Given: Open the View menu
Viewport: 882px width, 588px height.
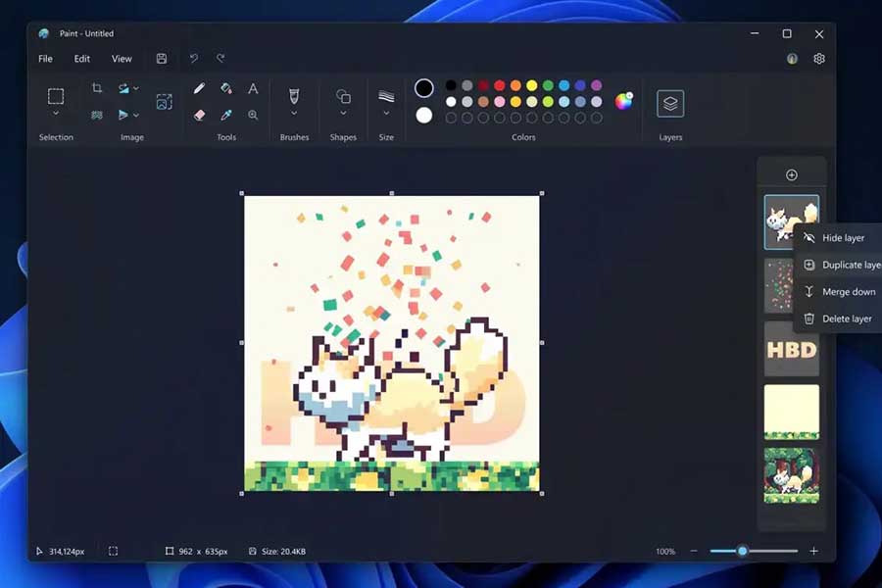Looking at the screenshot, I should coord(122,59).
